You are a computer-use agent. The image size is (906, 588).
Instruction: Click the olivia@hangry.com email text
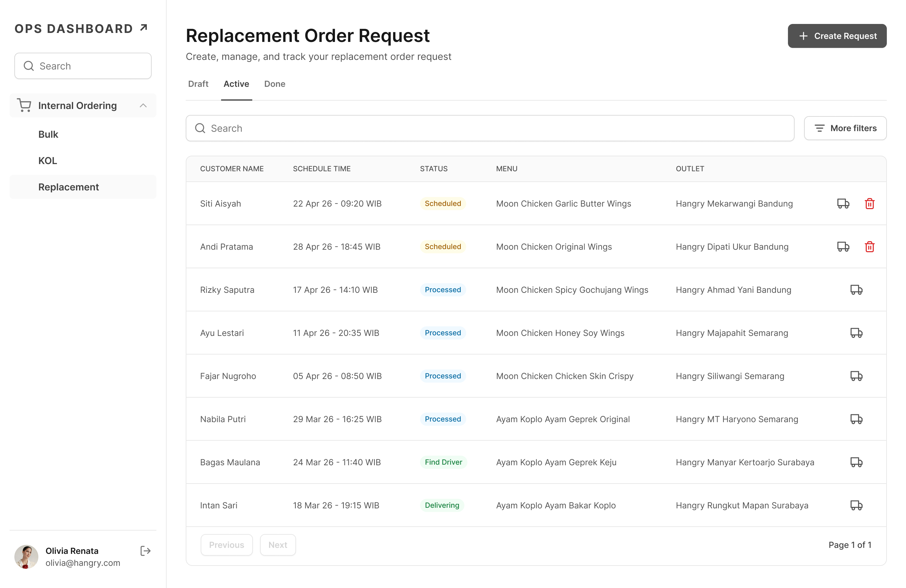(x=83, y=563)
